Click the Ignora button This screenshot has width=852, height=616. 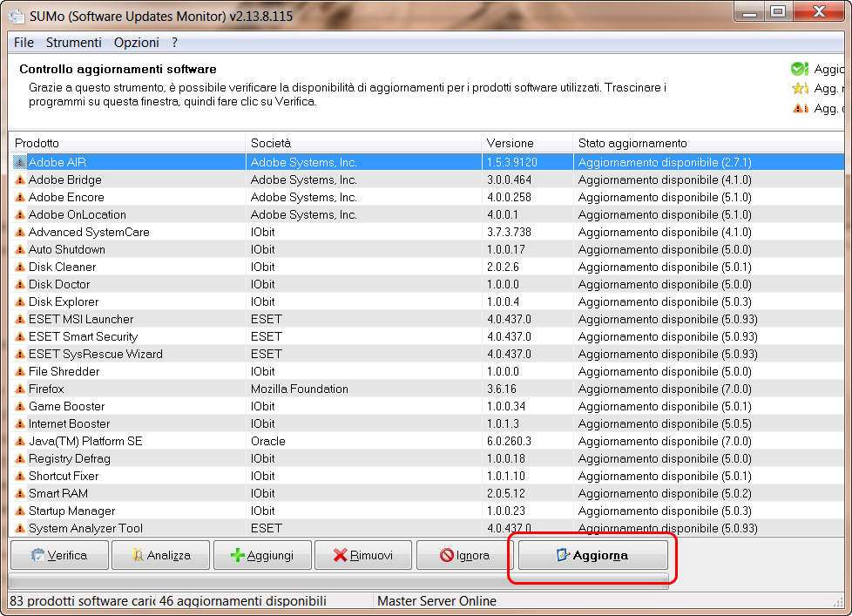tap(464, 555)
